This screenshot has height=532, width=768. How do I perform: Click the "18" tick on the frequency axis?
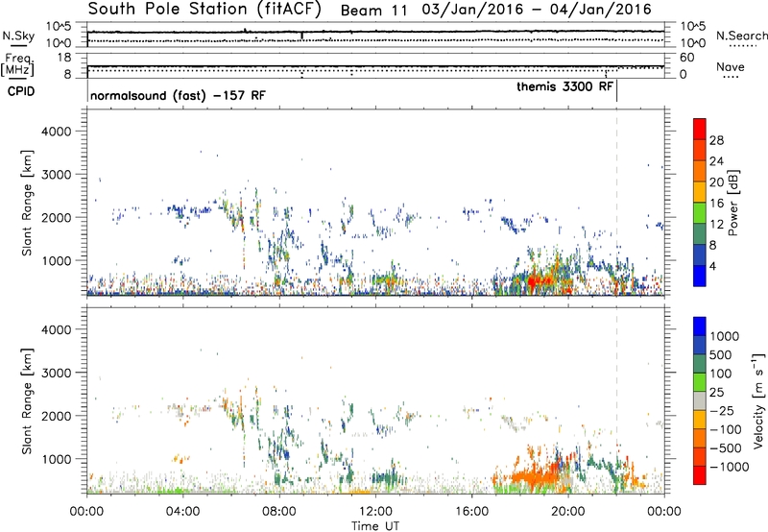coord(64,58)
